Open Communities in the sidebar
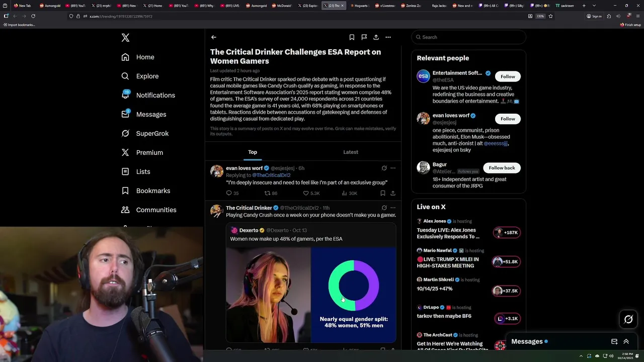Viewport: 644px width, 362px height. (149, 210)
